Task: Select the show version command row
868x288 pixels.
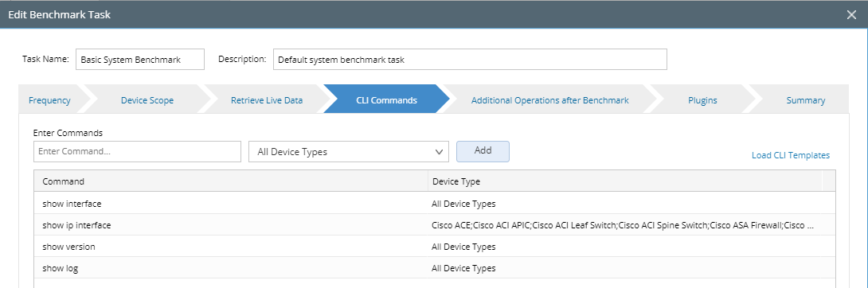Action: click(x=435, y=247)
